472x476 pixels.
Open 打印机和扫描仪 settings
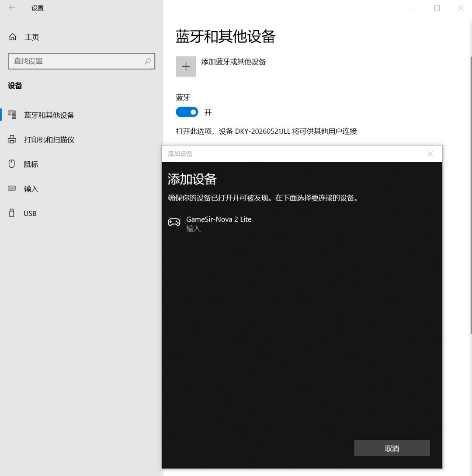49,139
